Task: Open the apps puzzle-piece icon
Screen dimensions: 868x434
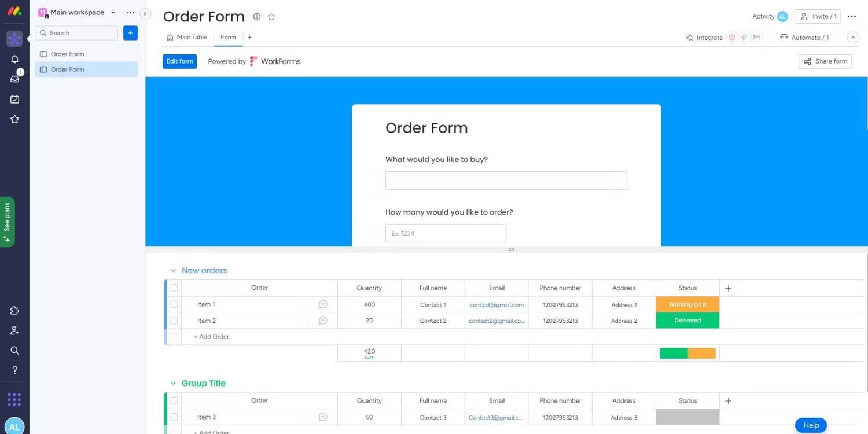Action: tap(14, 311)
